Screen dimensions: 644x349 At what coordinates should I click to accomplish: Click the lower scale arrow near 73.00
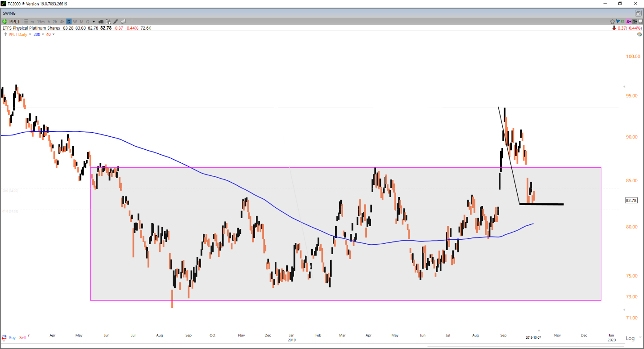(x=624, y=309)
